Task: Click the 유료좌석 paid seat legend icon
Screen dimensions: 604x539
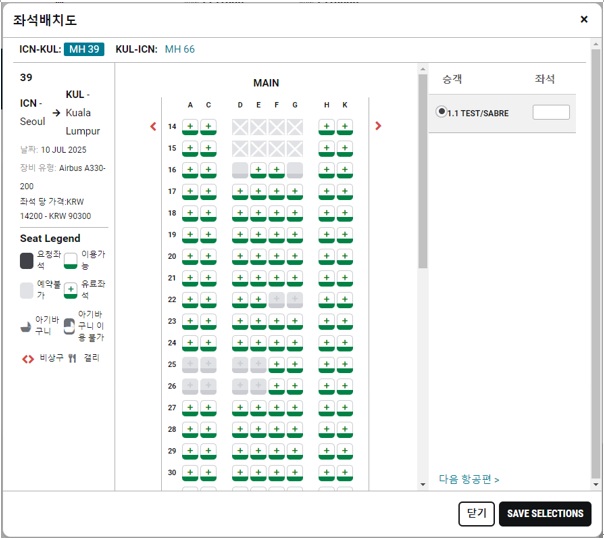Action: click(70, 290)
